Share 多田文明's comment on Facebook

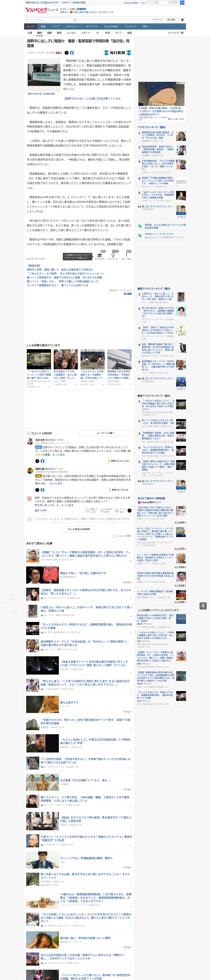42,461
